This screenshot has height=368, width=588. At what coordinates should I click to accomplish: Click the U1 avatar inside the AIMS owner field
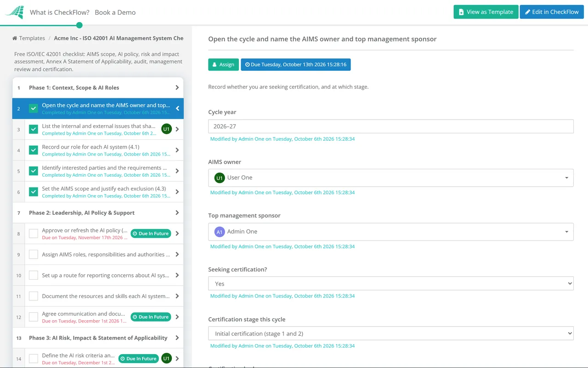(x=220, y=178)
